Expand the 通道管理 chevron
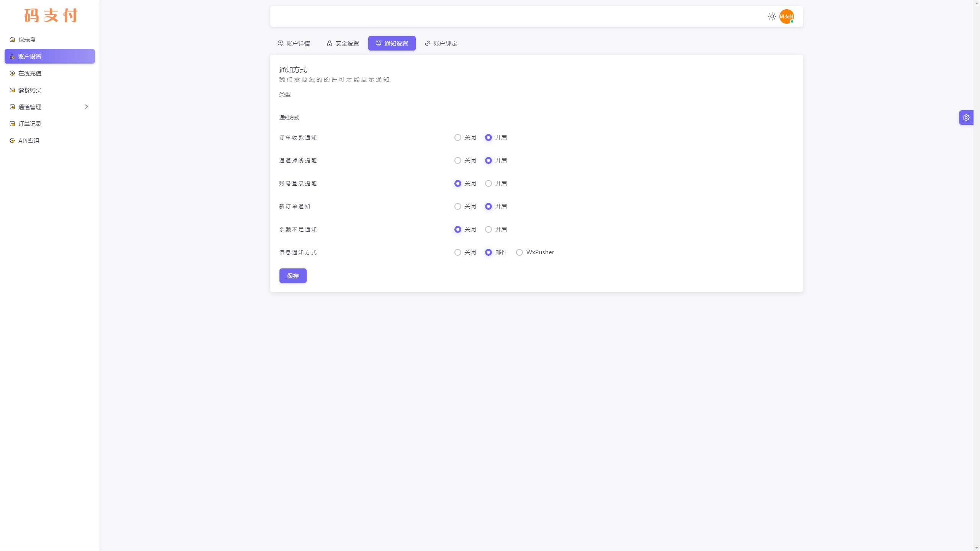 click(87, 107)
